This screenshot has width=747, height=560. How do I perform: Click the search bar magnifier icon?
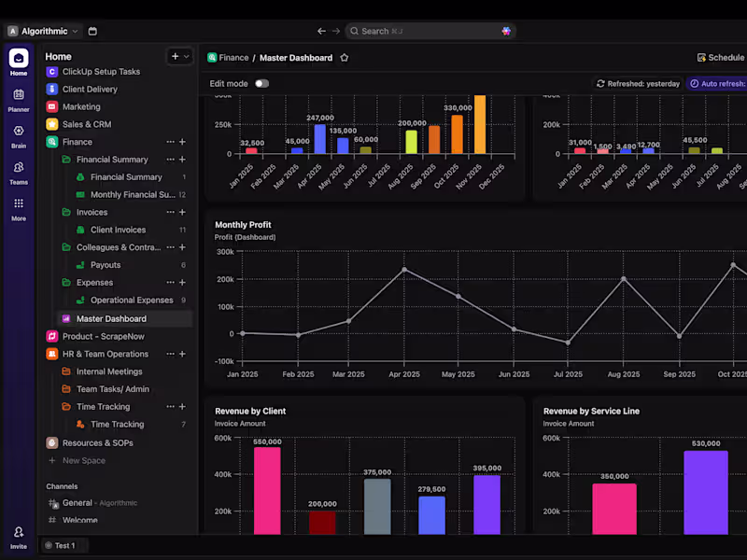coord(353,30)
